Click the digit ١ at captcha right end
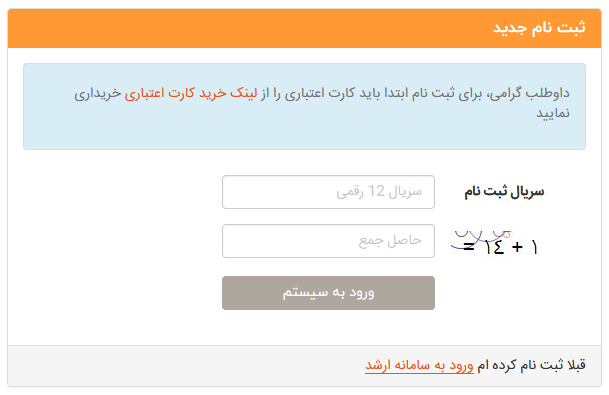This screenshot has width=609, height=395. 534,247
